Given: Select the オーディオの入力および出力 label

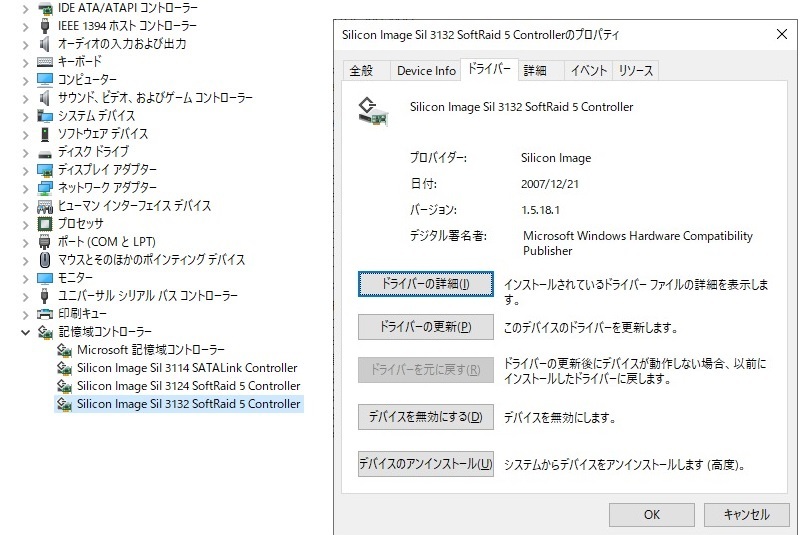Looking at the screenshot, I should (122, 44).
